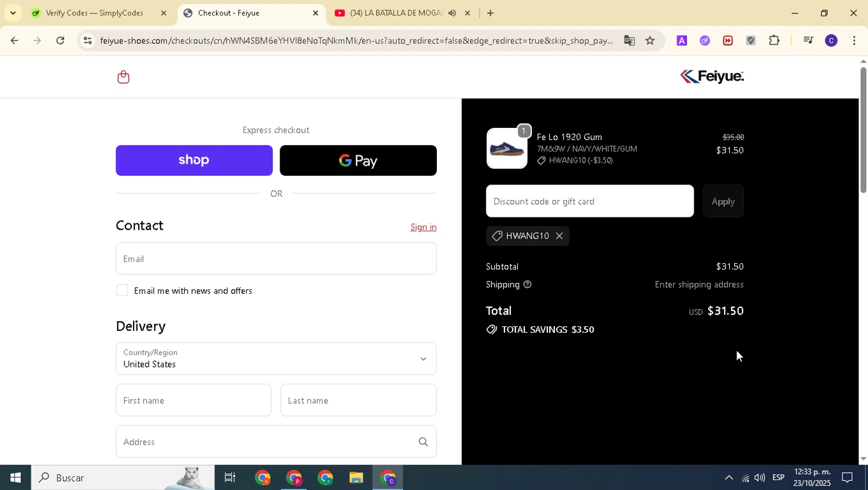Click the site information icon in address bar

(x=87, y=40)
